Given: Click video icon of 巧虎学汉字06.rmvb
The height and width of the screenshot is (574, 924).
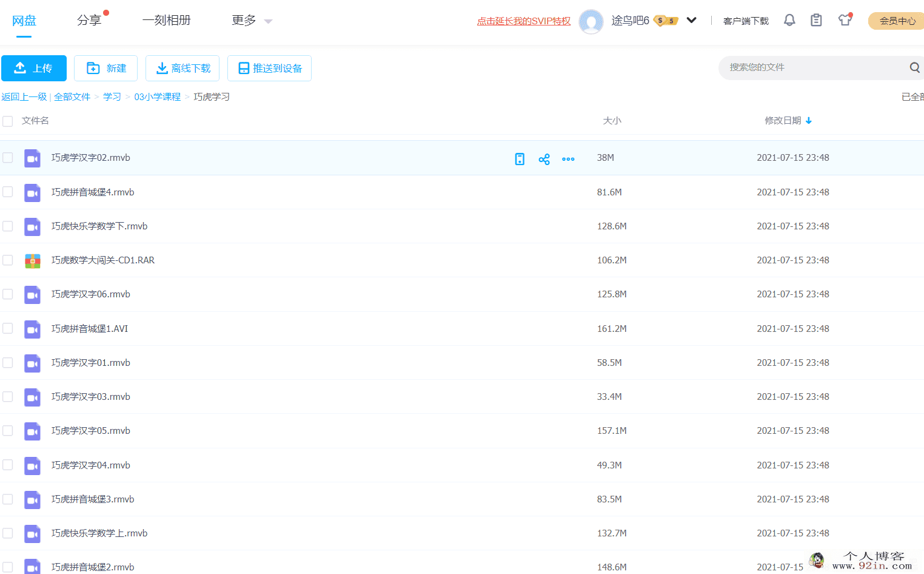Looking at the screenshot, I should 32,295.
